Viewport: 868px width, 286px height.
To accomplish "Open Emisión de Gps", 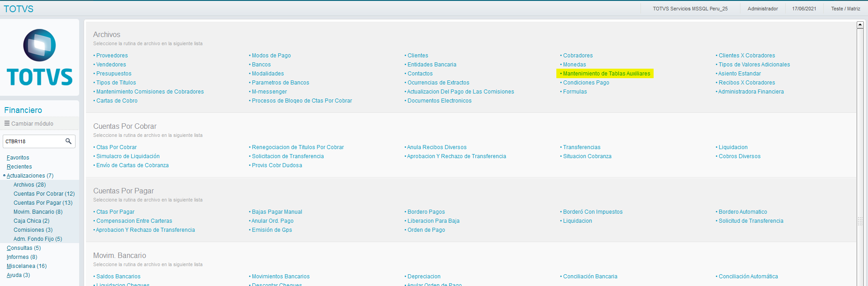I will tap(272, 230).
